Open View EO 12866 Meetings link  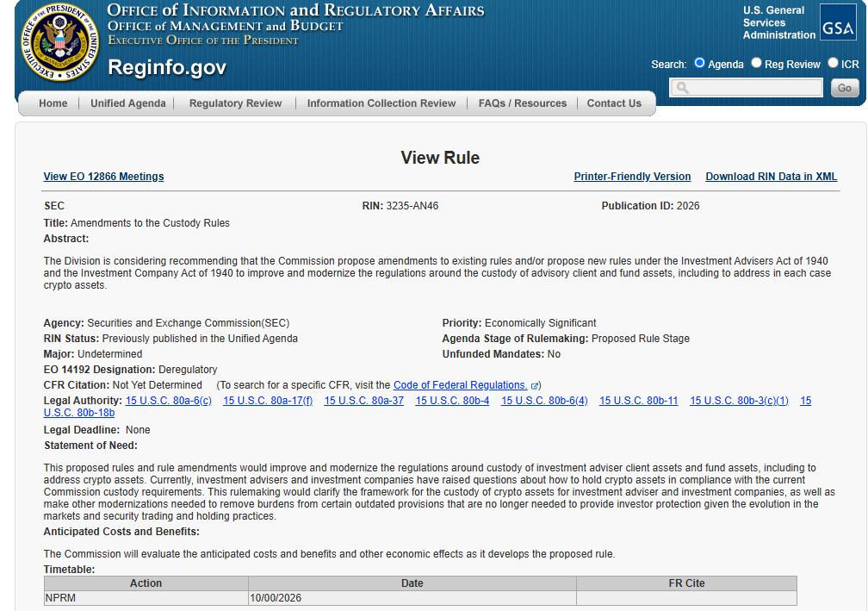tap(103, 176)
